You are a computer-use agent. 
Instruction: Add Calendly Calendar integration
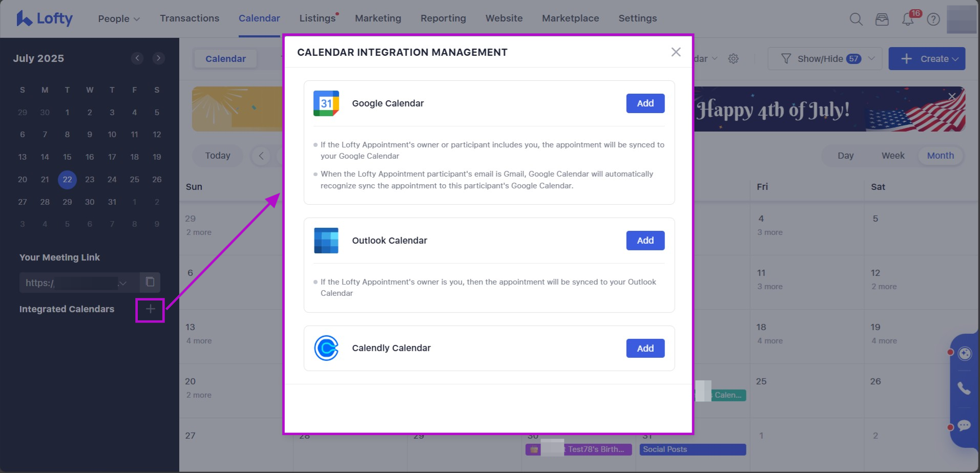click(645, 348)
